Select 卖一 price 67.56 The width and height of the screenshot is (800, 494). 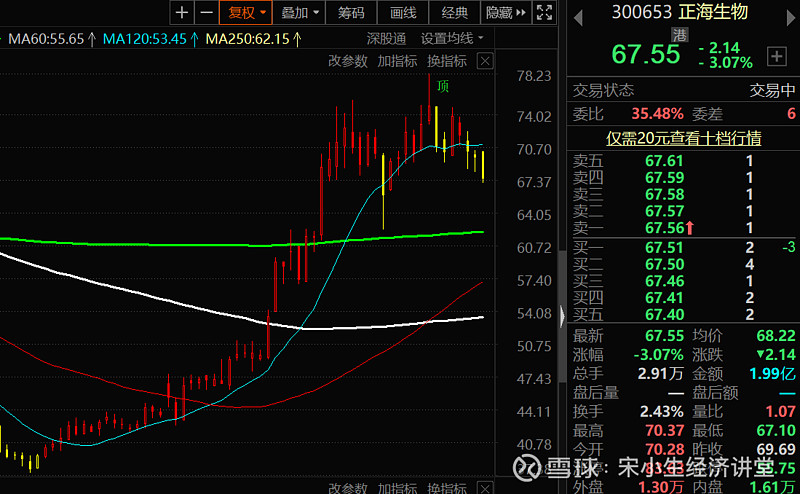tap(664, 228)
